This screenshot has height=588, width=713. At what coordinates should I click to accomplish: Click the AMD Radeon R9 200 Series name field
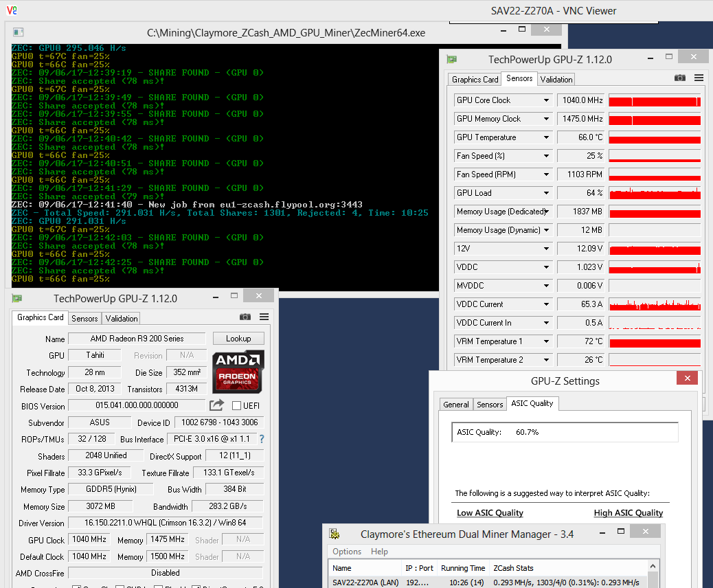(x=137, y=339)
